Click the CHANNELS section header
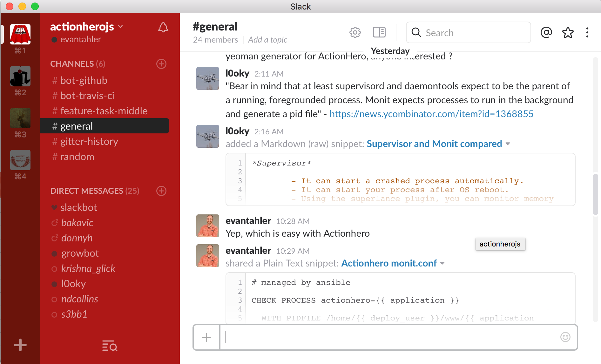This screenshot has height=364, width=601. click(x=78, y=64)
